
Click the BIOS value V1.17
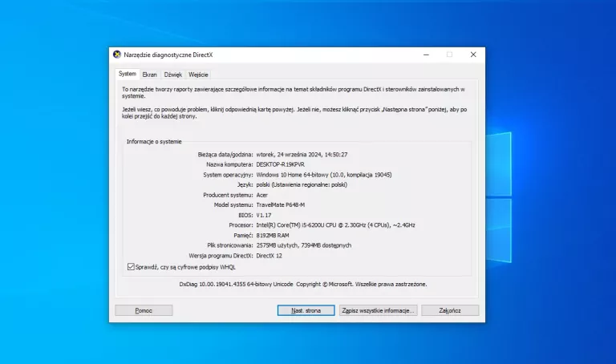pos(264,215)
